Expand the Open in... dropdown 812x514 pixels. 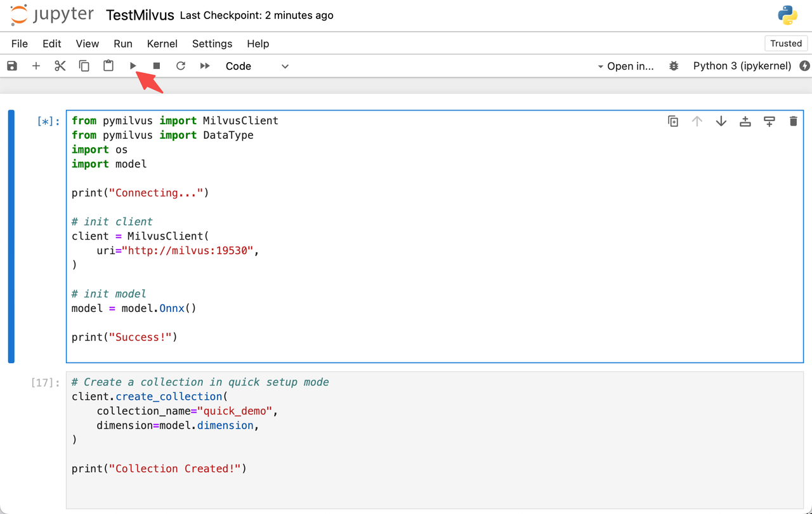point(625,66)
